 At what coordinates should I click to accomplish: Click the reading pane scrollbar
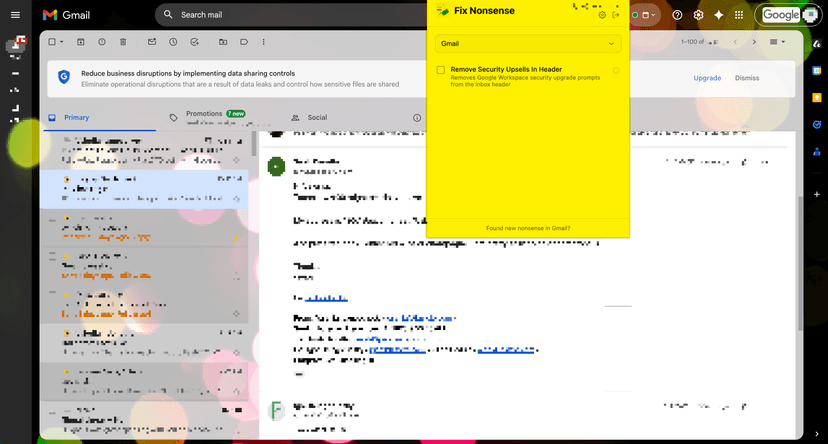tap(800, 262)
